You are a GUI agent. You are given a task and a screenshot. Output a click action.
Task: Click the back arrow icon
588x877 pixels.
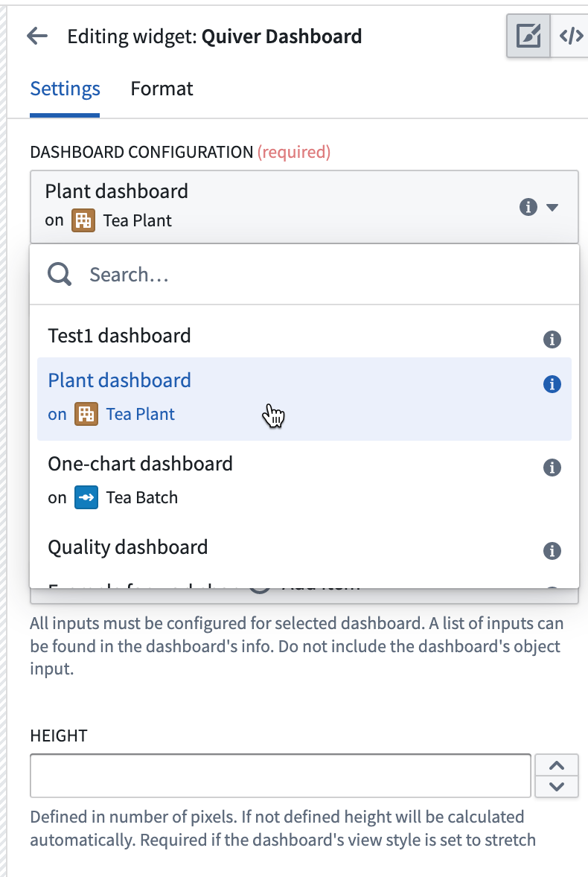tap(37, 36)
